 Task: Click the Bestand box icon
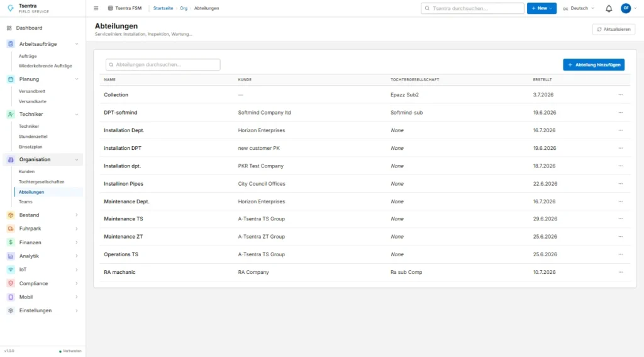pos(11,215)
